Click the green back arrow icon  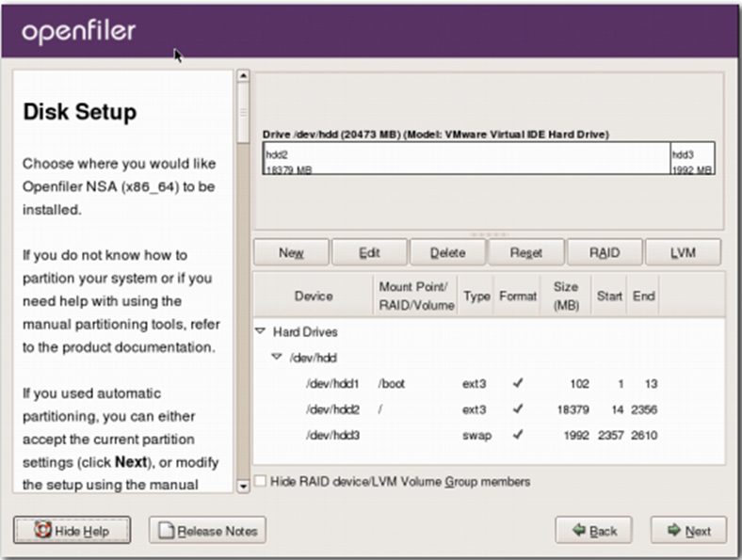(579, 530)
